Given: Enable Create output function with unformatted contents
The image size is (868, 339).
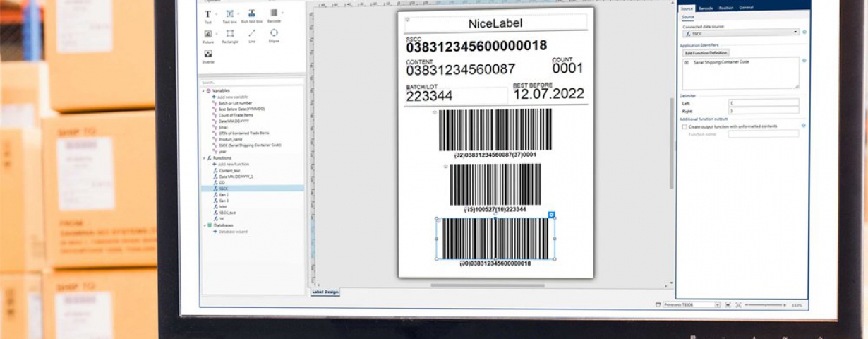Looking at the screenshot, I should click(x=685, y=126).
